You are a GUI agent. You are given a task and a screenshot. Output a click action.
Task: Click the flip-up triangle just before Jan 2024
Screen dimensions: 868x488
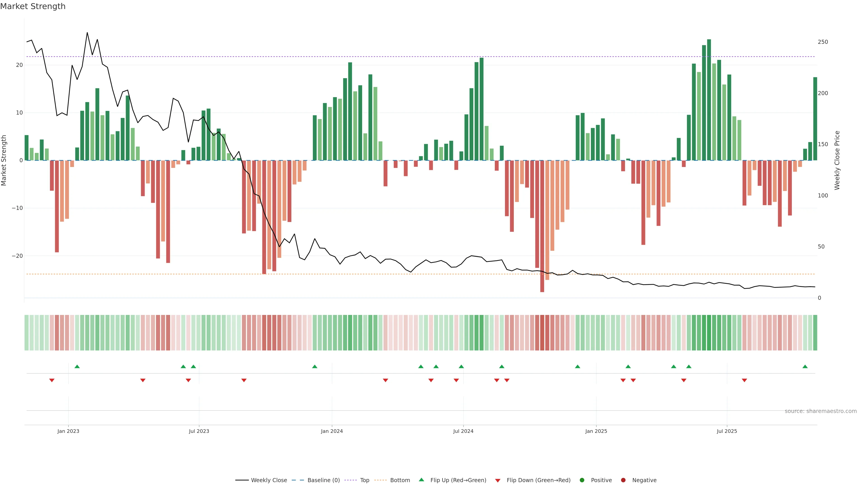click(315, 366)
